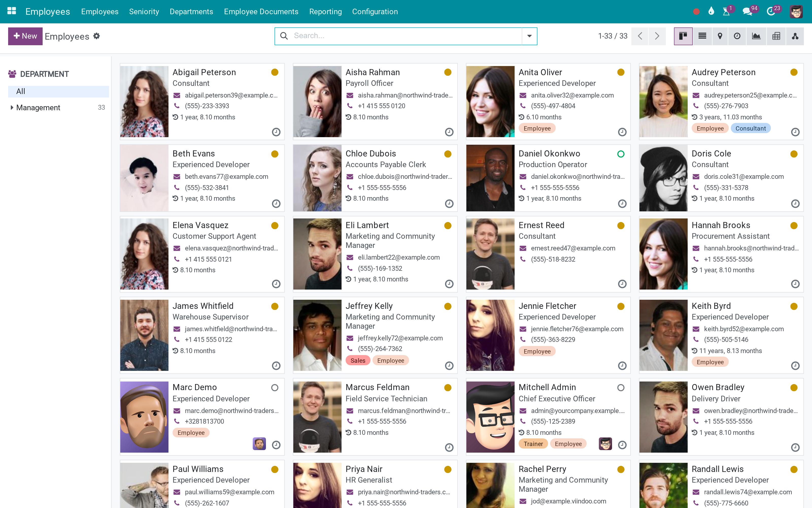Go to next page of employees
The width and height of the screenshot is (812, 508).
click(657, 36)
